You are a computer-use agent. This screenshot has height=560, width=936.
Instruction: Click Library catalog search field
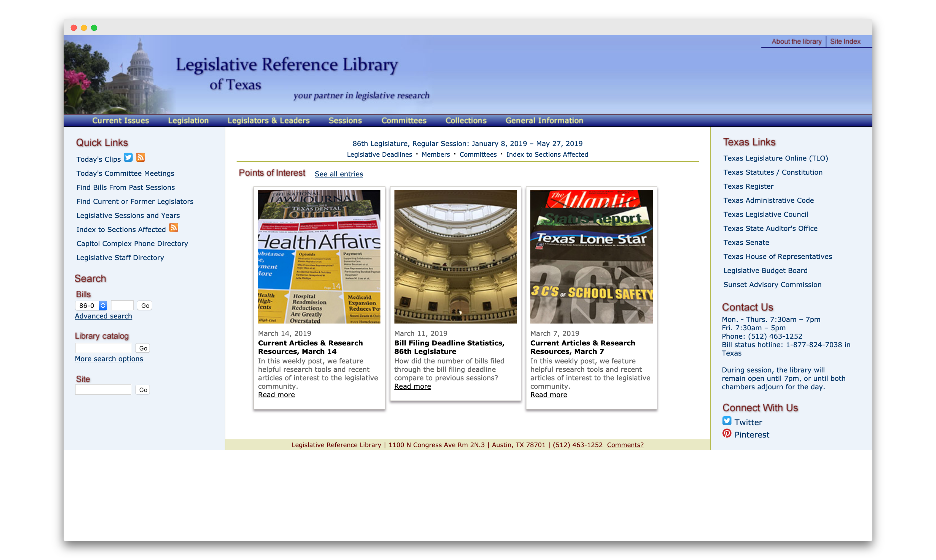(103, 348)
